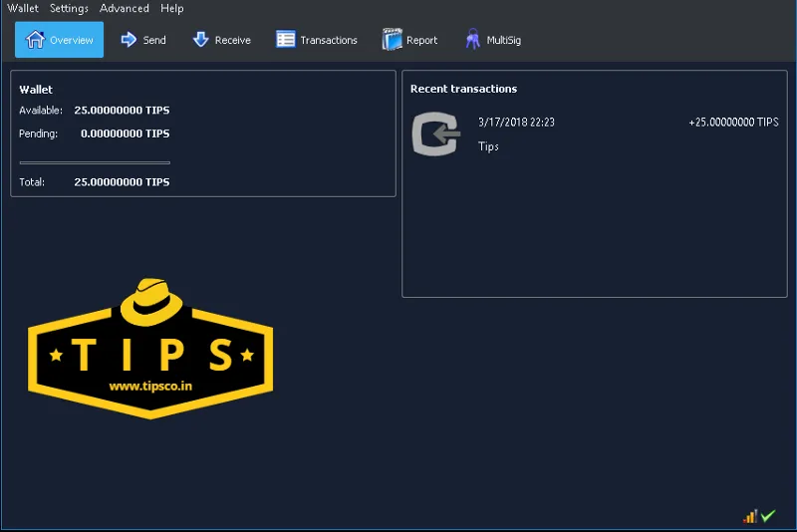Click the TIPS hat logo
Image resolution: width=797 pixels, height=532 pixels.
[x=150, y=349]
